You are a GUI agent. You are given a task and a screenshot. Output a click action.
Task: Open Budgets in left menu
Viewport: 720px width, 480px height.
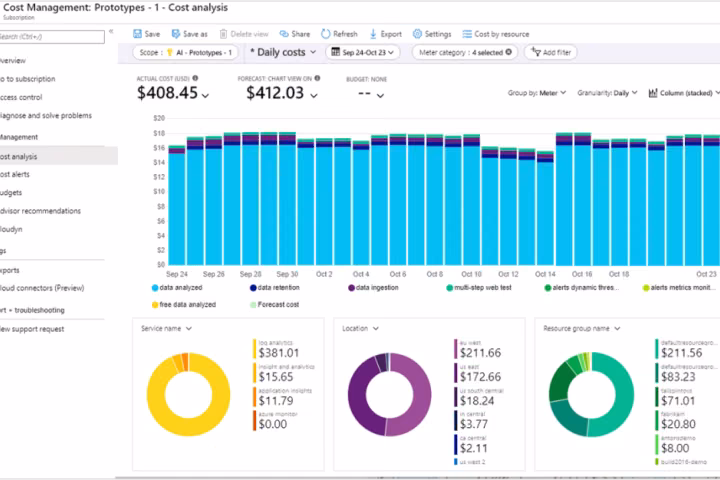pos(11,192)
